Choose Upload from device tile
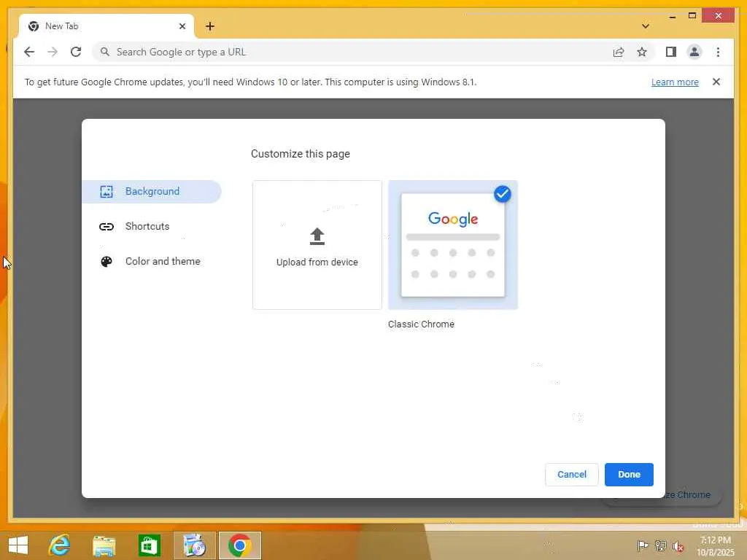The width and height of the screenshot is (747, 560). (317, 245)
